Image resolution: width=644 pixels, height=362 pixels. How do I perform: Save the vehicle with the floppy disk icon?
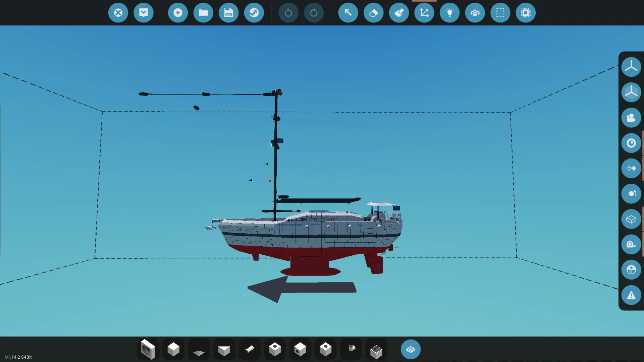(x=228, y=13)
